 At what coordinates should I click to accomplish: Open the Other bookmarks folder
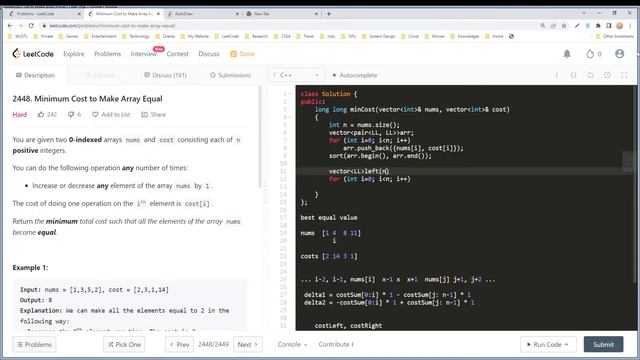(x=615, y=36)
